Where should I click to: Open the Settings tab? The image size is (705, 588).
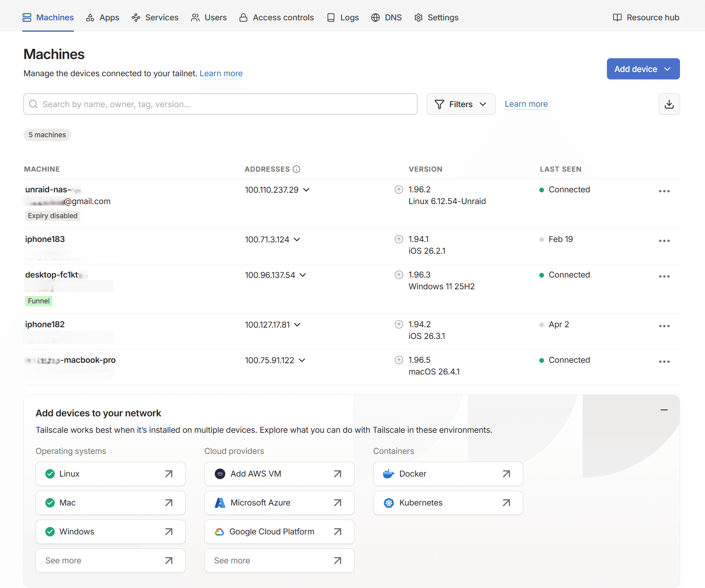[x=437, y=18]
